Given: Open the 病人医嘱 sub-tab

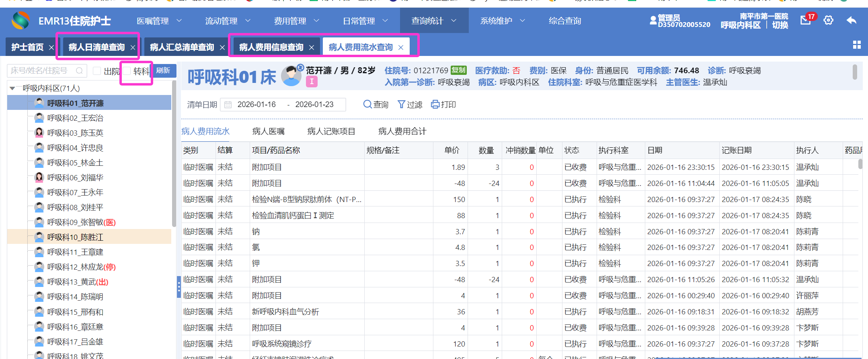Looking at the screenshot, I should pyautogui.click(x=268, y=131).
